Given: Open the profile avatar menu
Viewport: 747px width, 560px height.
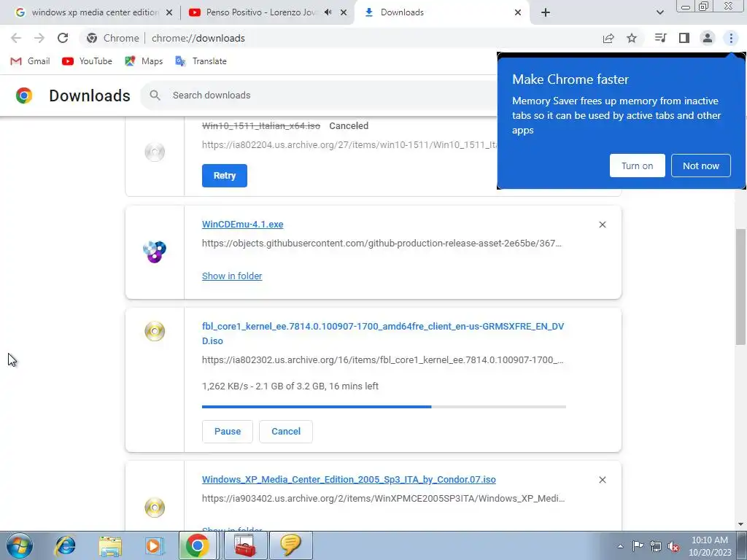Looking at the screenshot, I should tap(708, 38).
